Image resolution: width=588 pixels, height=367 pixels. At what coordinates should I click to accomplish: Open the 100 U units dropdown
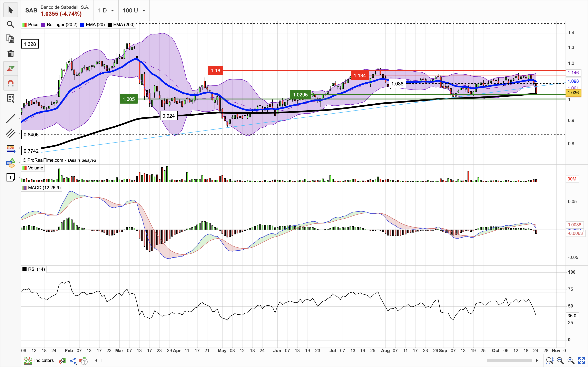(134, 10)
